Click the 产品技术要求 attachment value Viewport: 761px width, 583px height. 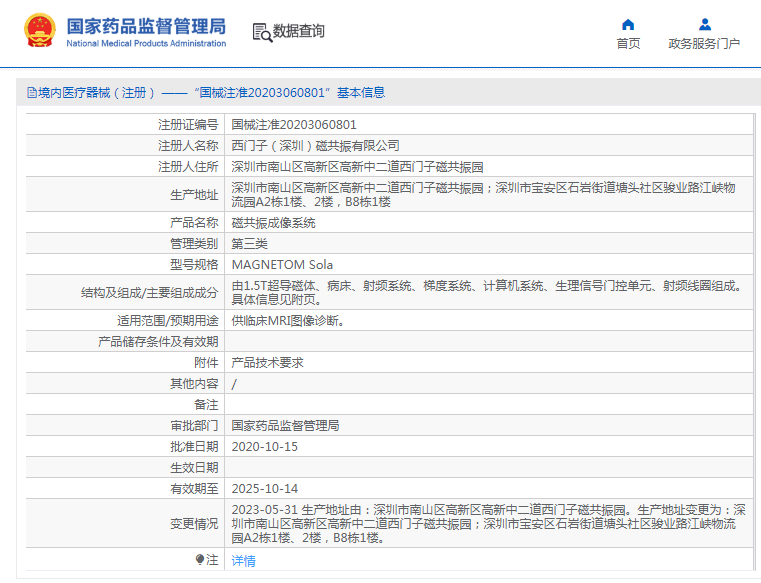click(x=267, y=363)
